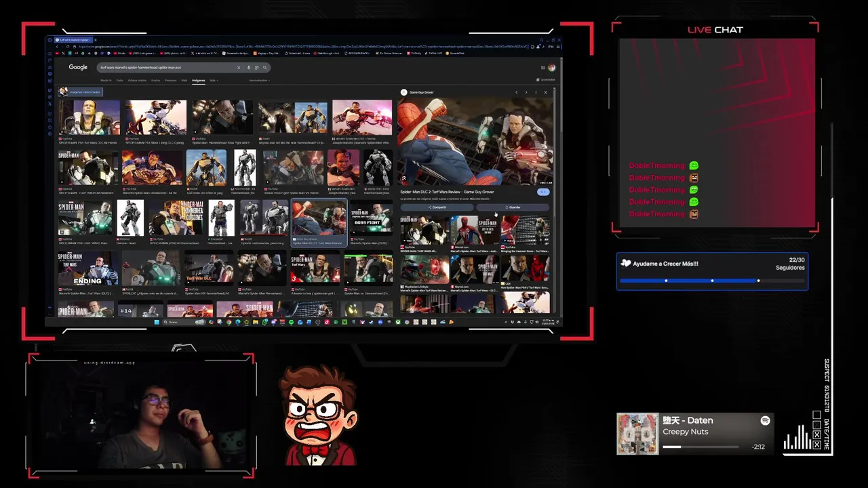Click the 堕天 album cover thumbnail
Screen dimensions: 868x488
click(x=637, y=434)
